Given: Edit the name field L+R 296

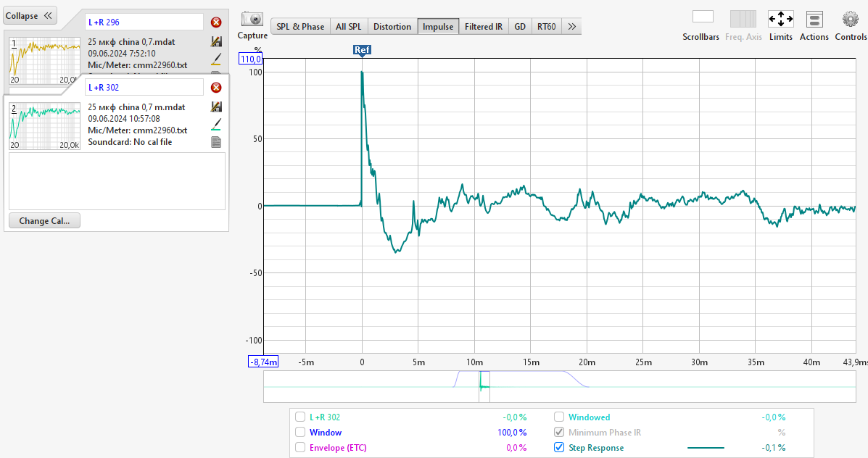Looking at the screenshot, I should click(x=144, y=22).
